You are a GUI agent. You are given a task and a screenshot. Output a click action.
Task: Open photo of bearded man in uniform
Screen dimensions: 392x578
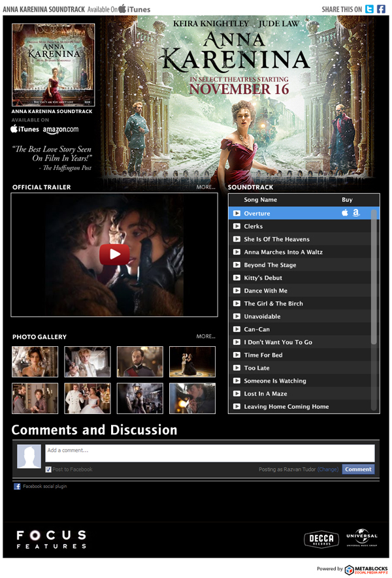[140, 362]
